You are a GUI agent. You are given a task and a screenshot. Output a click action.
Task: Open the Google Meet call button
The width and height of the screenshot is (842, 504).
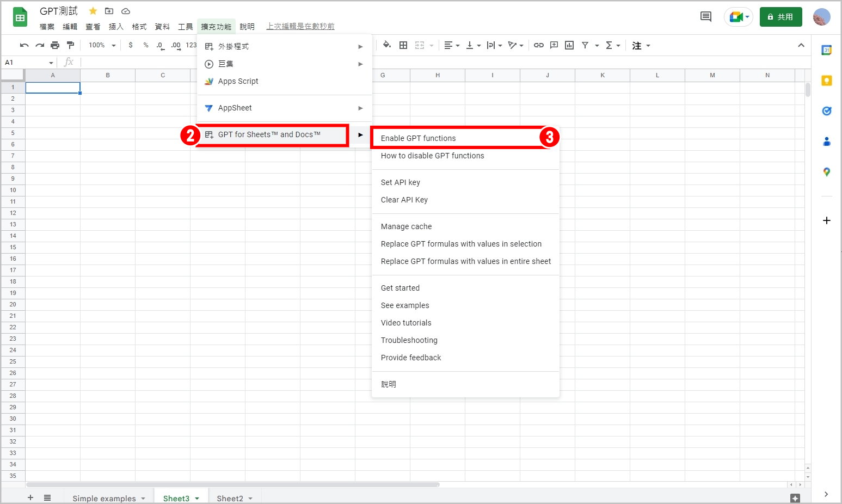739,17
